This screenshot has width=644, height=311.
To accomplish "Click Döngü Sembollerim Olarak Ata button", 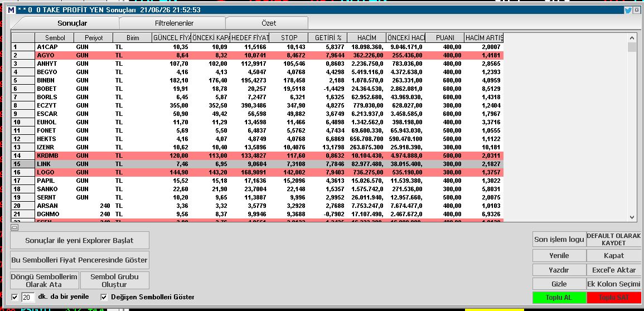I will coord(45,280).
